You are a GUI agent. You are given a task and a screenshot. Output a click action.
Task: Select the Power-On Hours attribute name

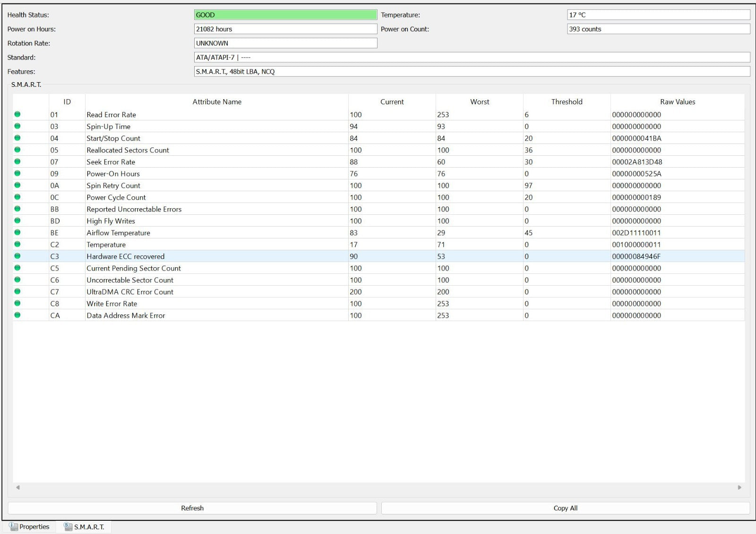pos(113,174)
